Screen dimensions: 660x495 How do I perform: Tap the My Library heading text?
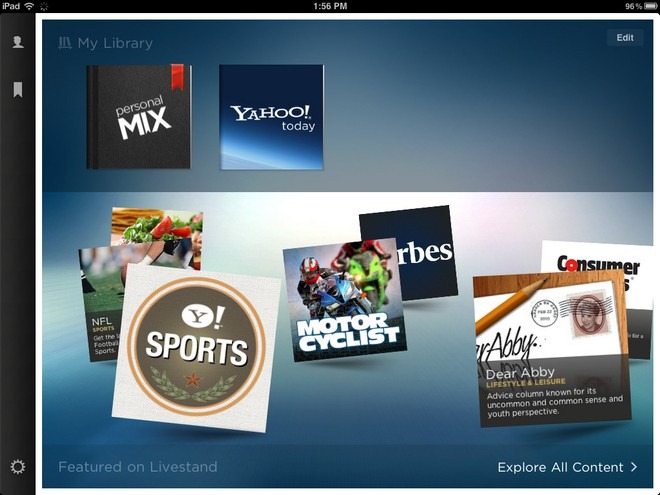click(115, 43)
